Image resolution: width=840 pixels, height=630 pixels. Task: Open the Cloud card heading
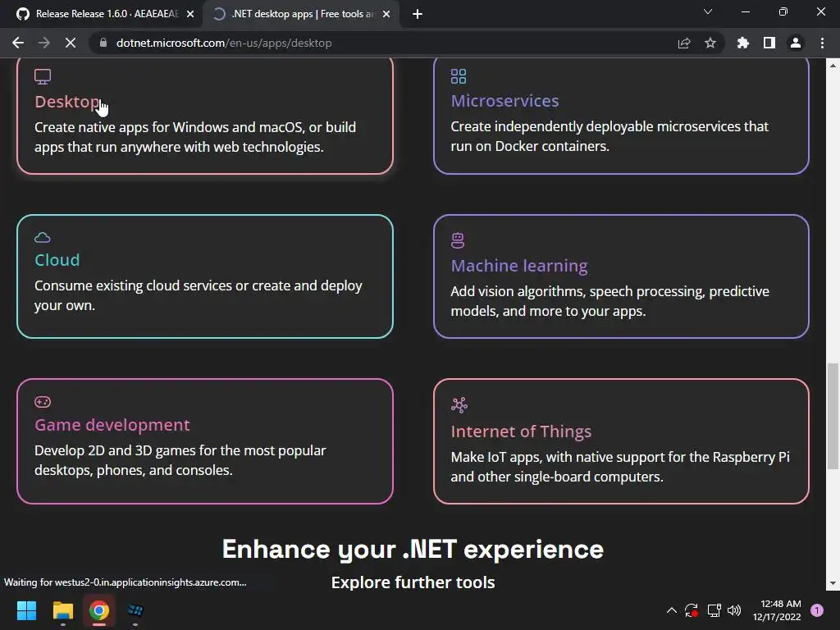(x=57, y=260)
